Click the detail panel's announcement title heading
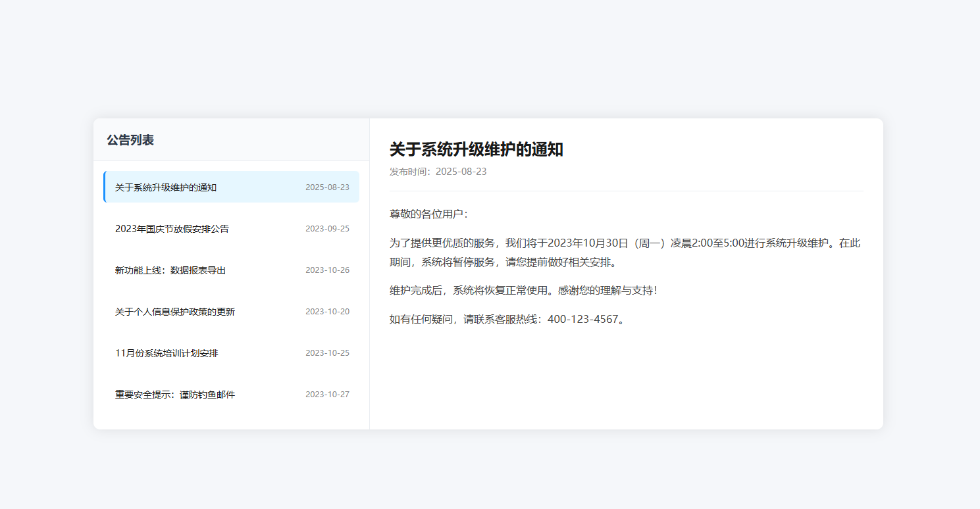Image resolution: width=980 pixels, height=509 pixels. (x=476, y=149)
